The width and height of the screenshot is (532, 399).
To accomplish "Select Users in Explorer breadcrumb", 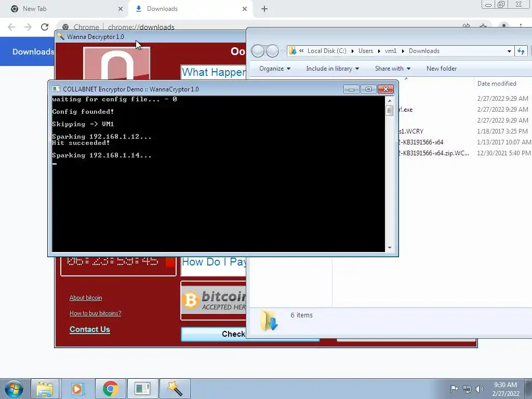I will (x=366, y=51).
